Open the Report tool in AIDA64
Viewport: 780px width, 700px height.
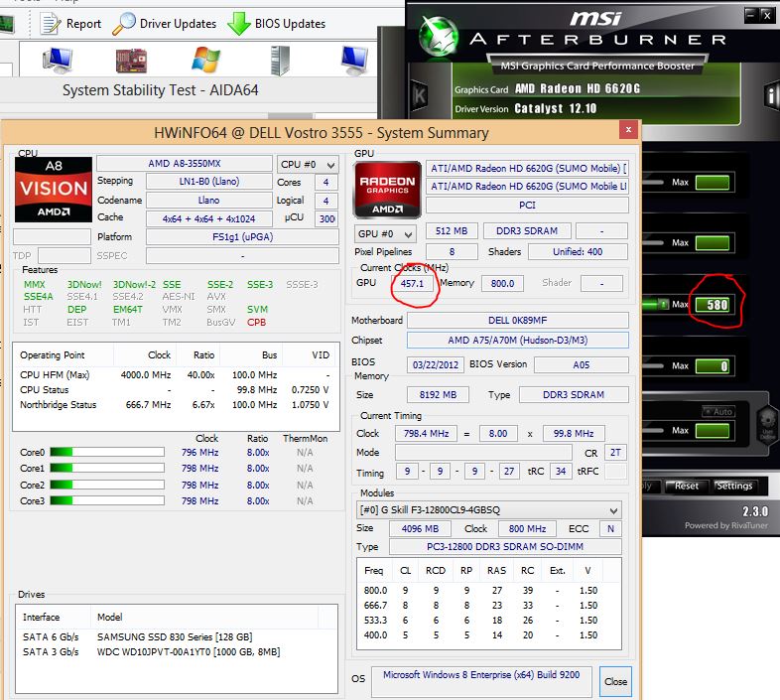[x=70, y=24]
